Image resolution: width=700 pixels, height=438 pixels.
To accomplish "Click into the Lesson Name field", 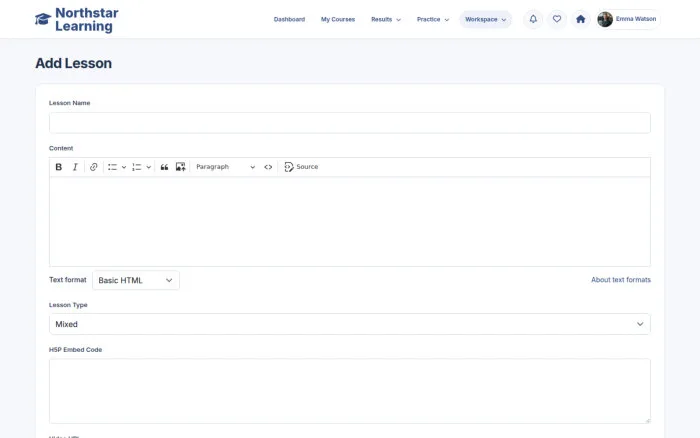I will (x=350, y=123).
